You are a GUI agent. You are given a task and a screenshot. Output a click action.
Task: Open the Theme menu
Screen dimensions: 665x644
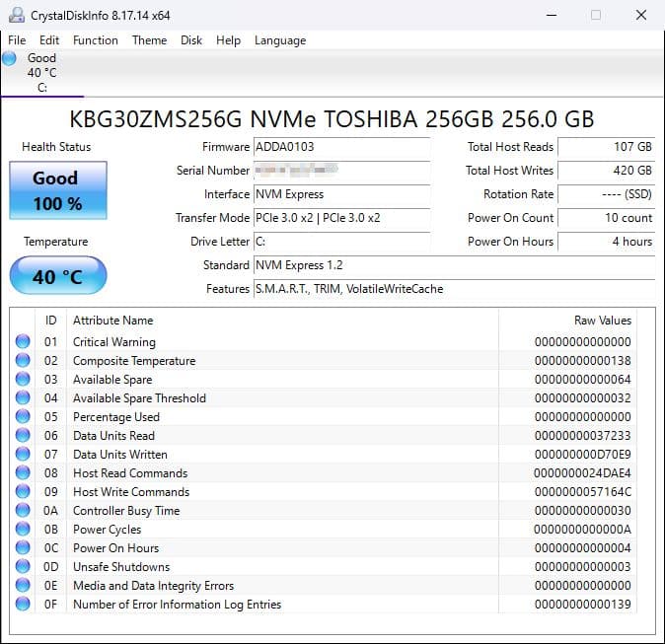point(149,40)
